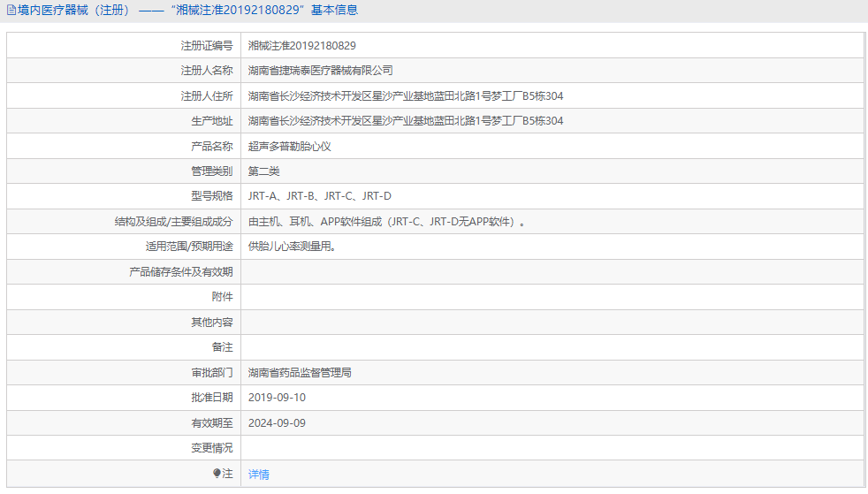Click the 有效期至 label
868x494 pixels.
point(212,422)
